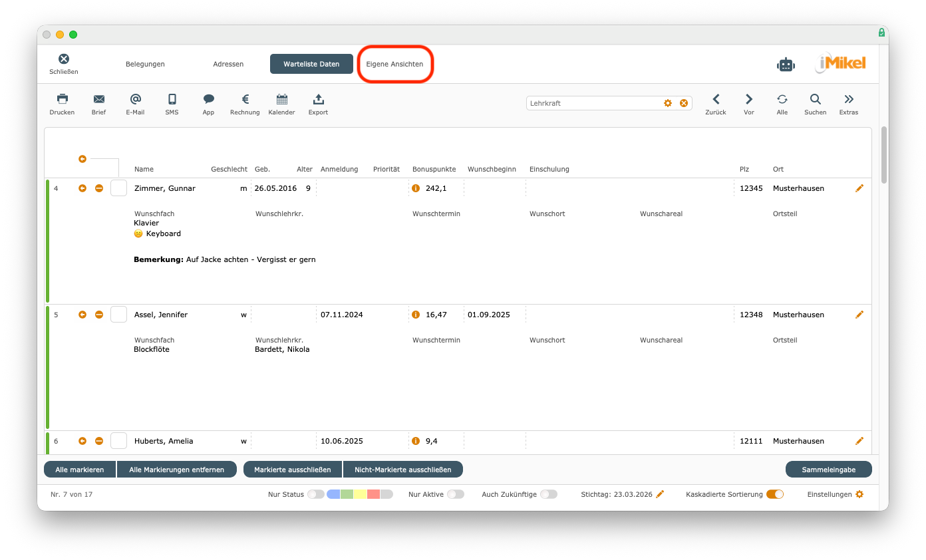Screen dimensions: 926x560
Task: Click the E-Mail at-sign icon
Action: tap(135, 100)
